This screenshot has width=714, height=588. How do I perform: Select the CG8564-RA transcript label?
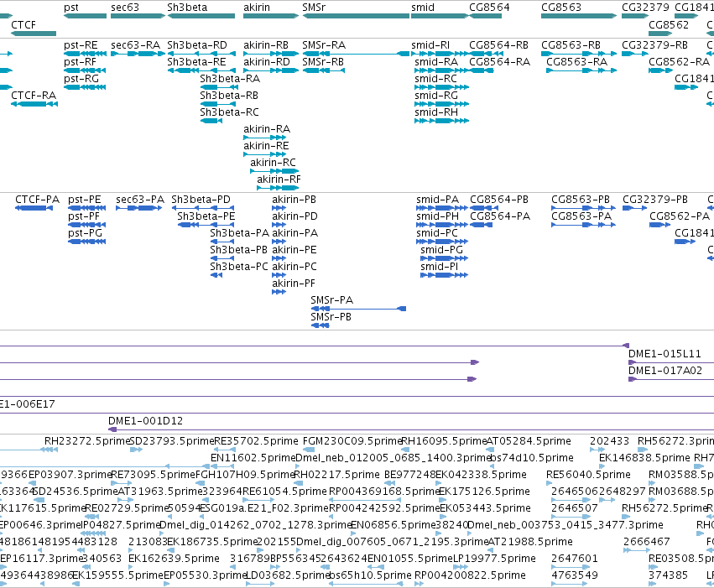click(499, 62)
